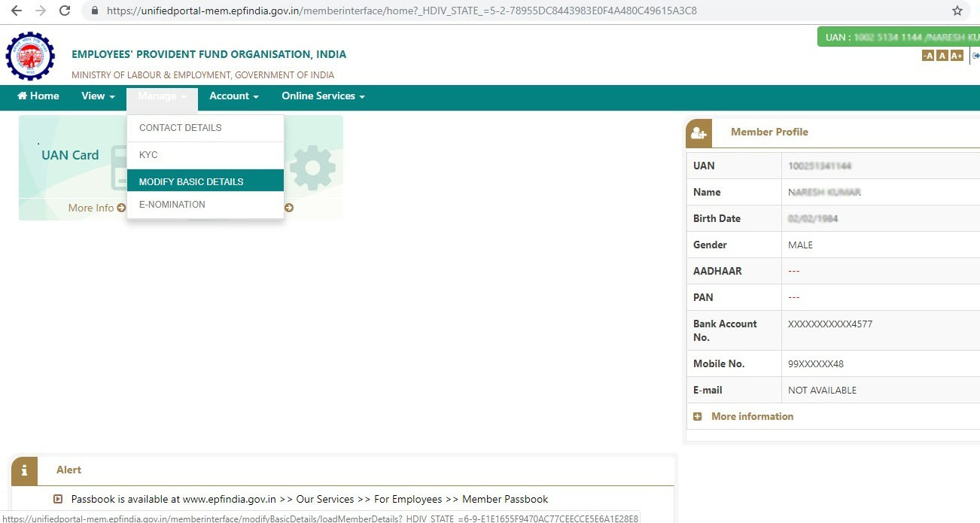Click the Alert info icon
Viewport: 980px width, 523px height.
[24, 470]
